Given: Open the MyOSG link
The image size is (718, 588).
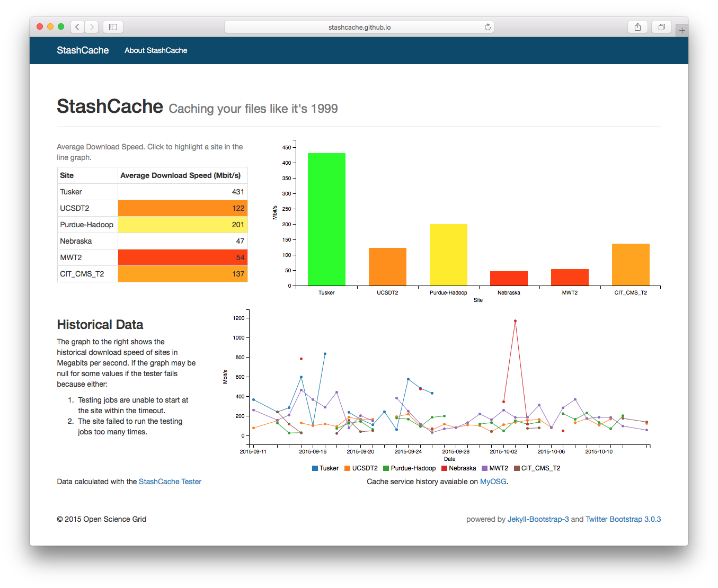Looking at the screenshot, I should [x=493, y=482].
